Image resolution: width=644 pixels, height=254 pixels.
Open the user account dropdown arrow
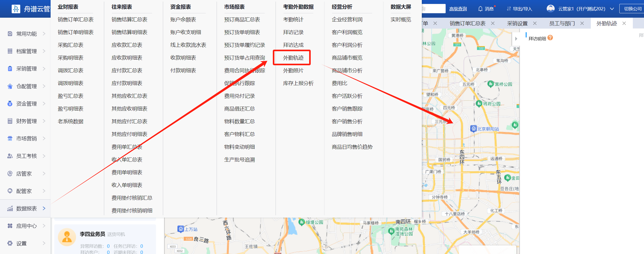click(612, 9)
